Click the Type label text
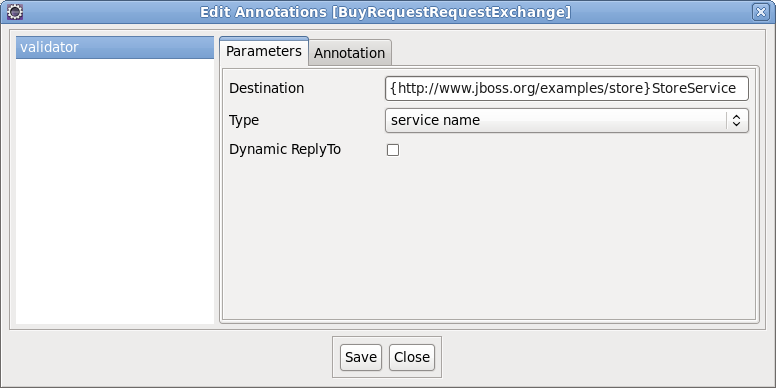Image resolution: width=776 pixels, height=388 pixels. (x=244, y=120)
